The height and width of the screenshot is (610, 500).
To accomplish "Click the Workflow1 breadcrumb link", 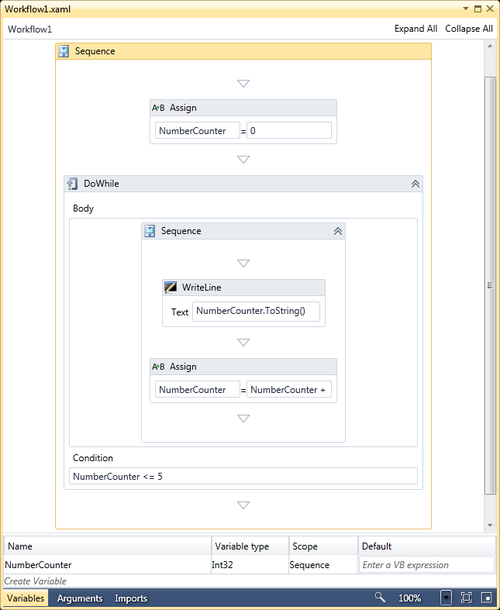I will (x=30, y=29).
